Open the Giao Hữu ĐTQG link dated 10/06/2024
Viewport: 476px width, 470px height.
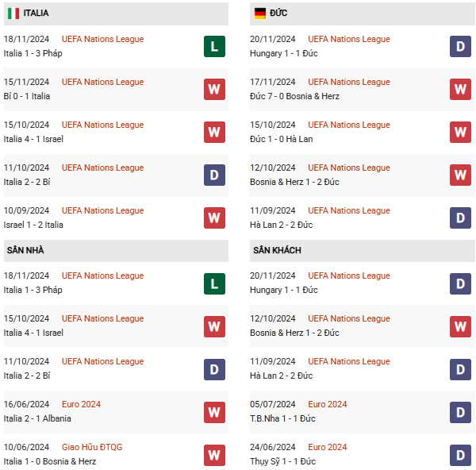pos(92,447)
